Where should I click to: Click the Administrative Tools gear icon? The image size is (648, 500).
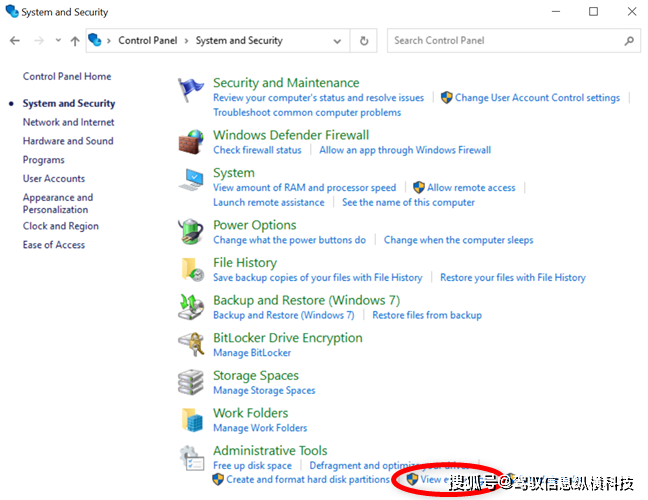coord(191,458)
